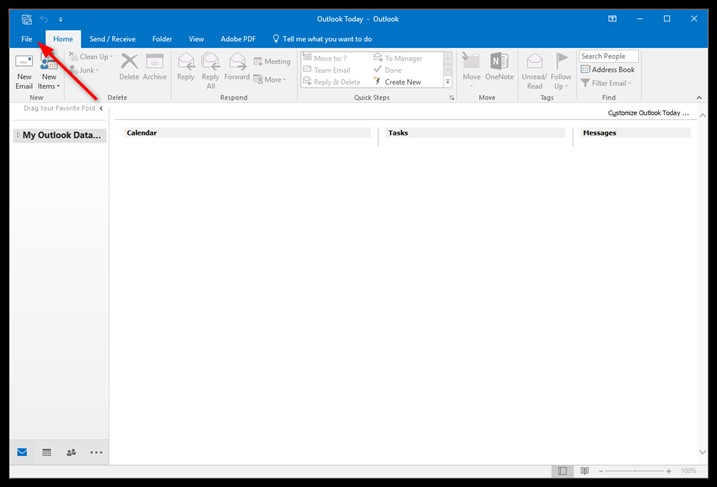Image resolution: width=717 pixels, height=487 pixels.
Task: Click zoom in plus button
Action: point(669,471)
